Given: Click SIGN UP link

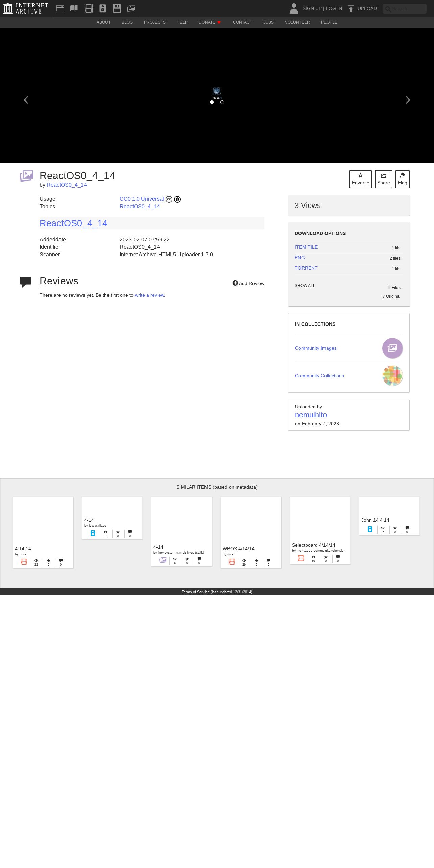Looking at the screenshot, I should (x=312, y=8).
